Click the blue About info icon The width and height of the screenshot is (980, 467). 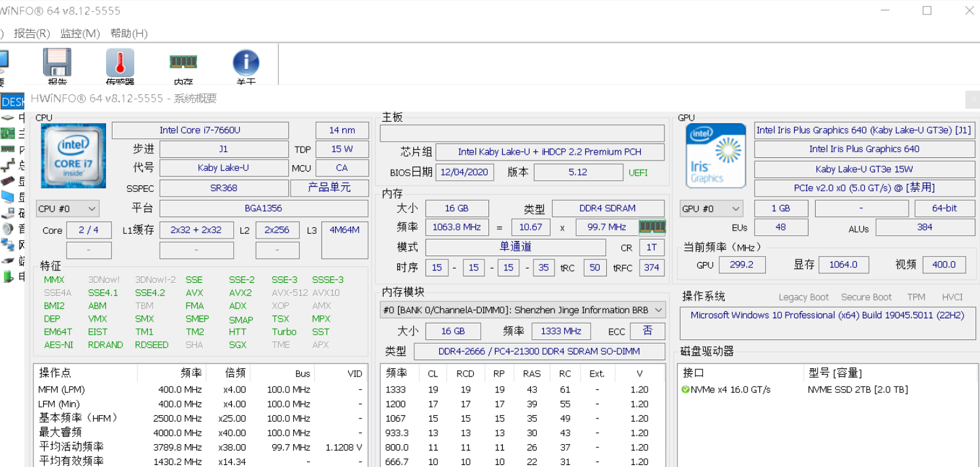(246, 64)
